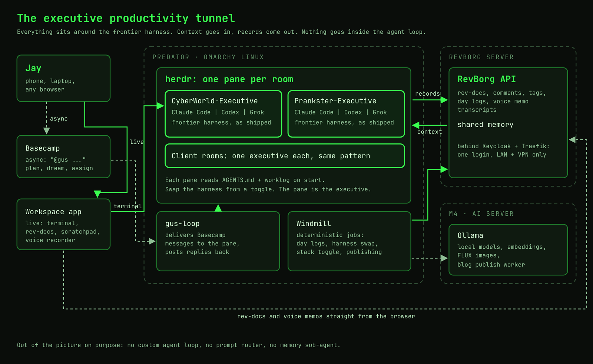The height and width of the screenshot is (364, 593).
Task: Click the 'shared memory' text in RevBorg API
Action: (486, 125)
